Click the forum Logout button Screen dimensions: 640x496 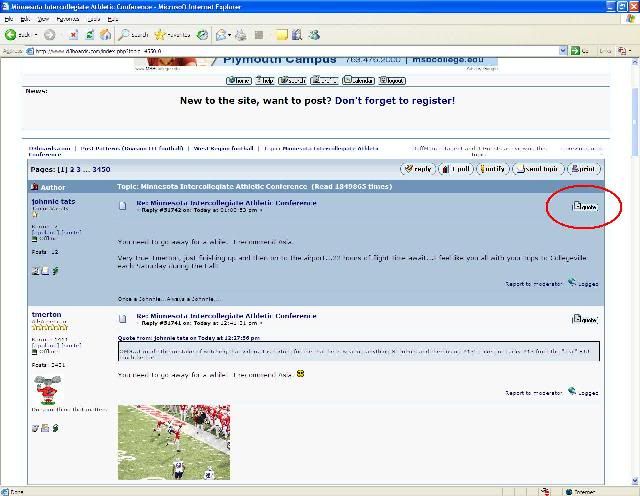click(392, 80)
